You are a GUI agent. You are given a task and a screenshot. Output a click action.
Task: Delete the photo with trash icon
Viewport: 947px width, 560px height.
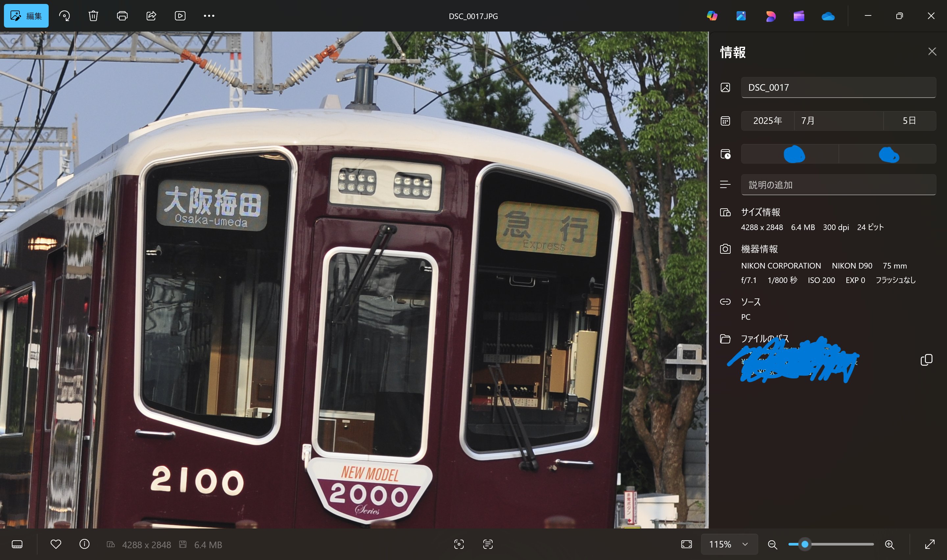click(93, 16)
